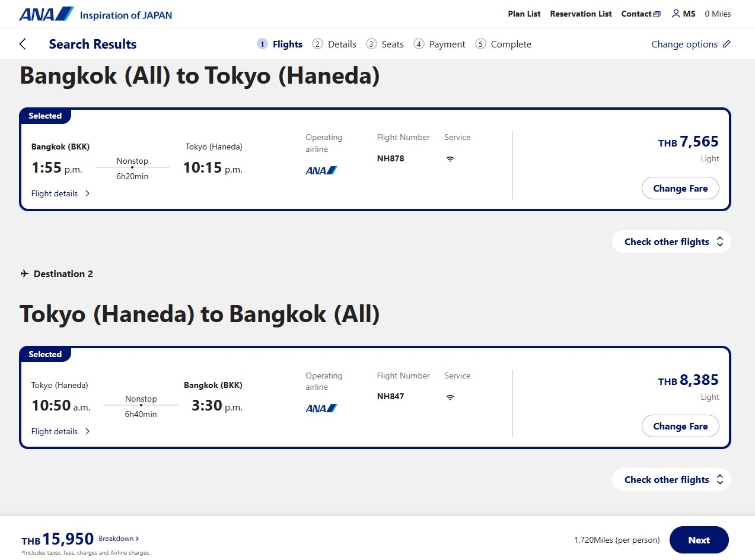Open the price Breakdown link
The height and width of the screenshot is (560, 755).
point(119,539)
